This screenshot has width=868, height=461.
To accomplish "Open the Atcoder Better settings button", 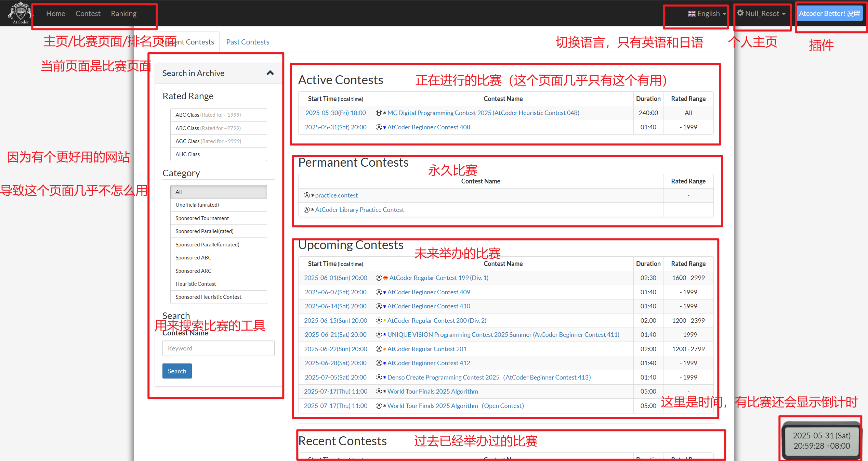I will 829,14.
